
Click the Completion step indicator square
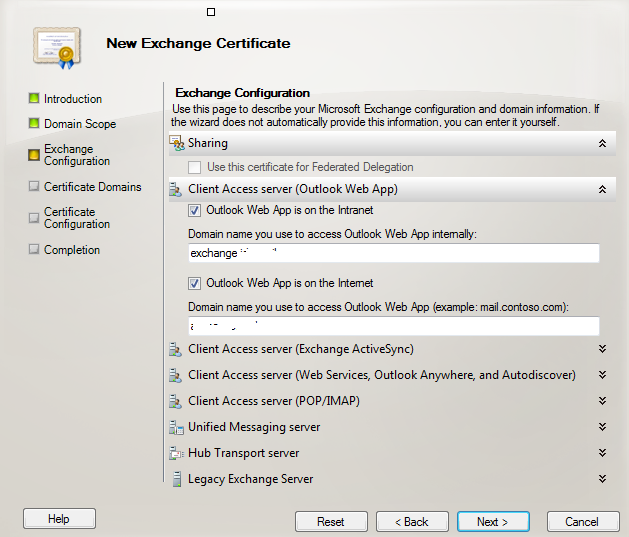click(x=34, y=249)
